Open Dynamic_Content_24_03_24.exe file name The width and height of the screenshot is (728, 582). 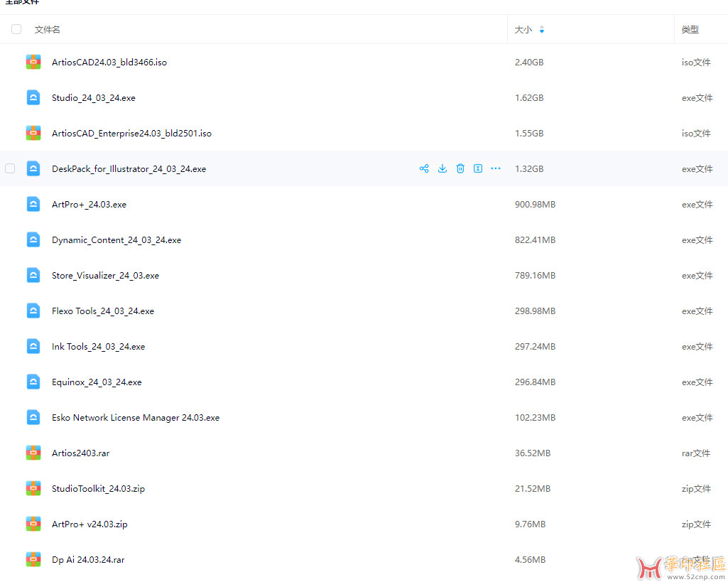point(116,239)
